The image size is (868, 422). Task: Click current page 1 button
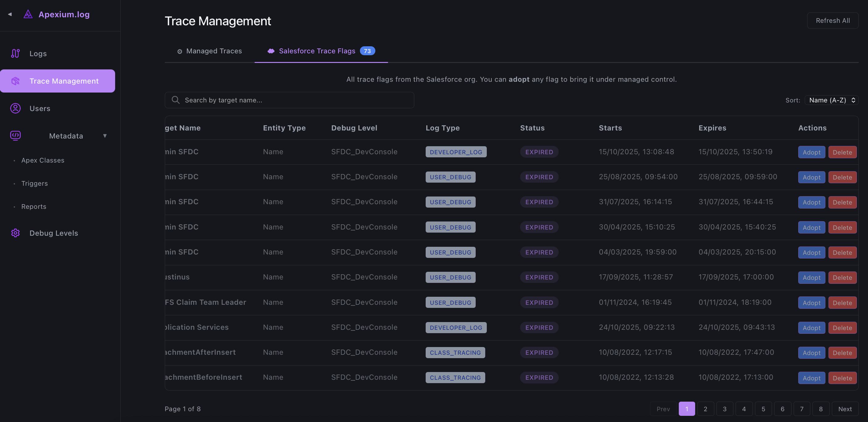tap(687, 409)
